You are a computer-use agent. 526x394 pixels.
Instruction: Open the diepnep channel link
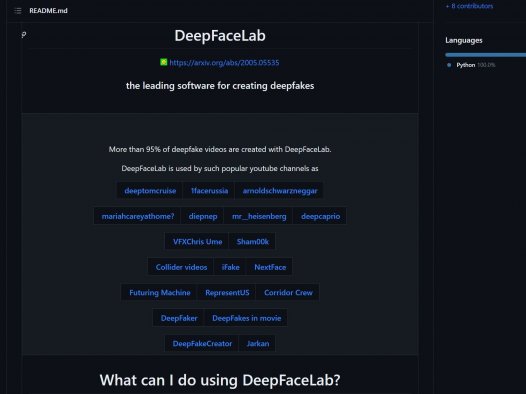203,216
